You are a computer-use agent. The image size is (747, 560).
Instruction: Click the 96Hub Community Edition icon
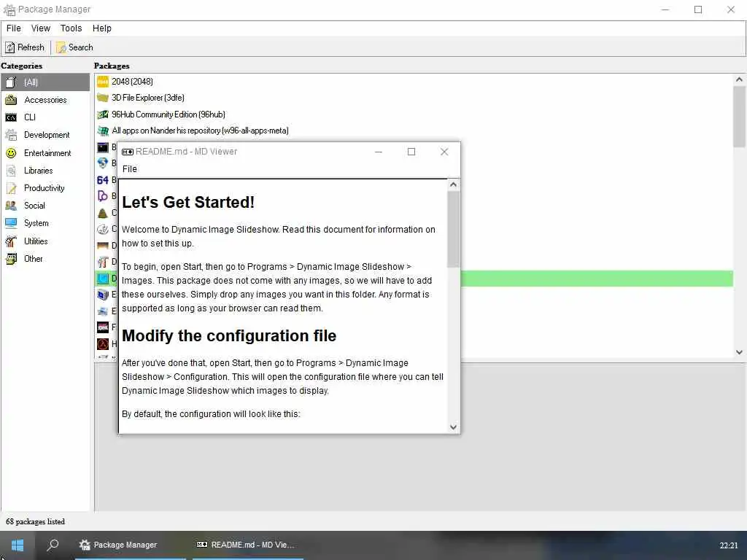click(x=103, y=114)
